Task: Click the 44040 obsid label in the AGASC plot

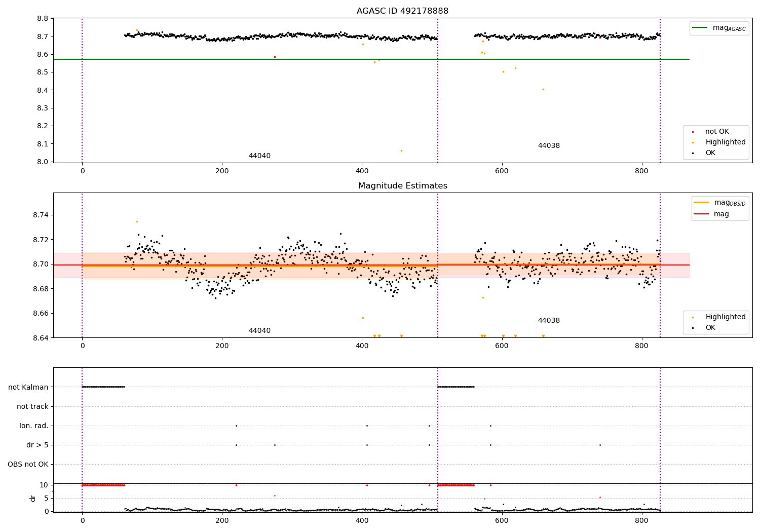Action: click(x=259, y=156)
